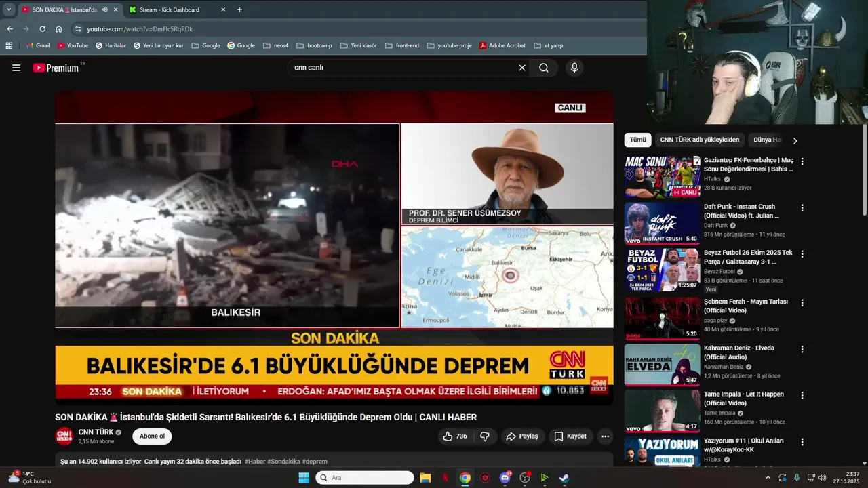Viewport: 868px width, 488px height.
Task: Reload the current page
Action: 42,29
